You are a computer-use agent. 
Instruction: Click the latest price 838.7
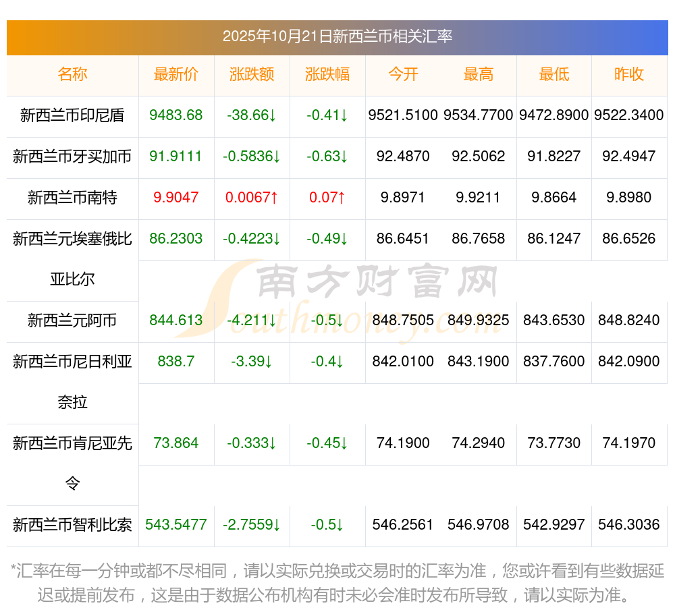(176, 361)
